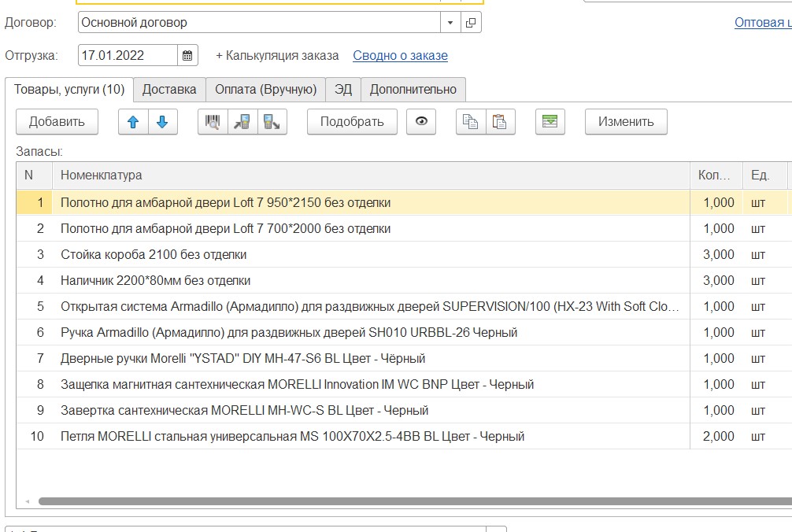Open the Сводно о заказе link
Image resolution: width=792 pixels, height=532 pixels.
tap(400, 56)
